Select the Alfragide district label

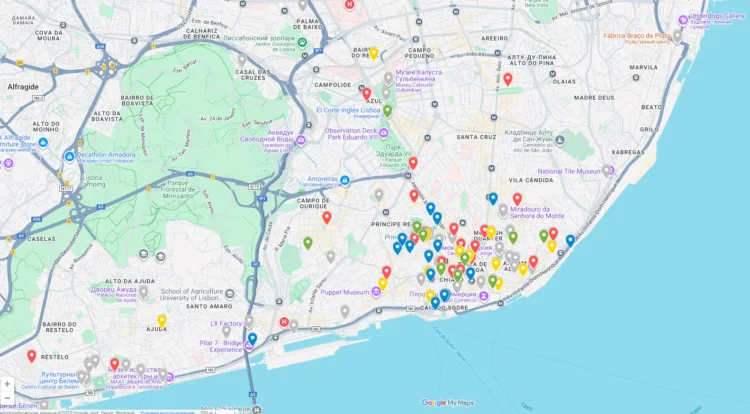(23, 87)
